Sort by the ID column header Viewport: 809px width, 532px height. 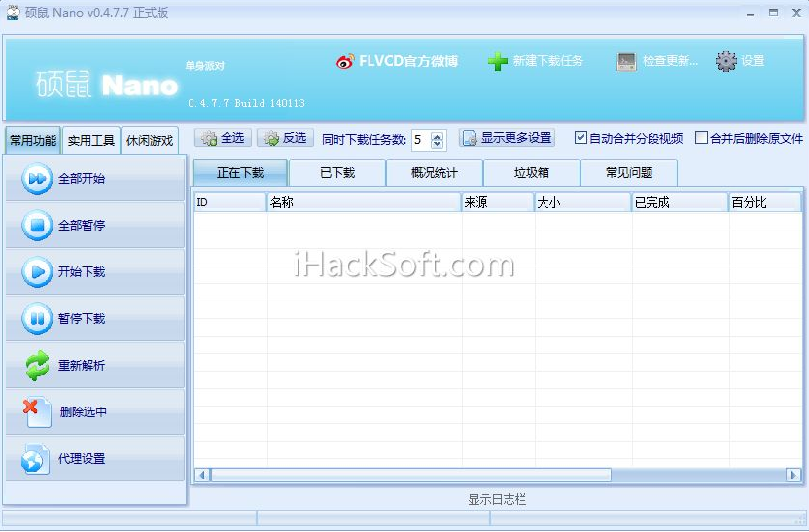230,202
